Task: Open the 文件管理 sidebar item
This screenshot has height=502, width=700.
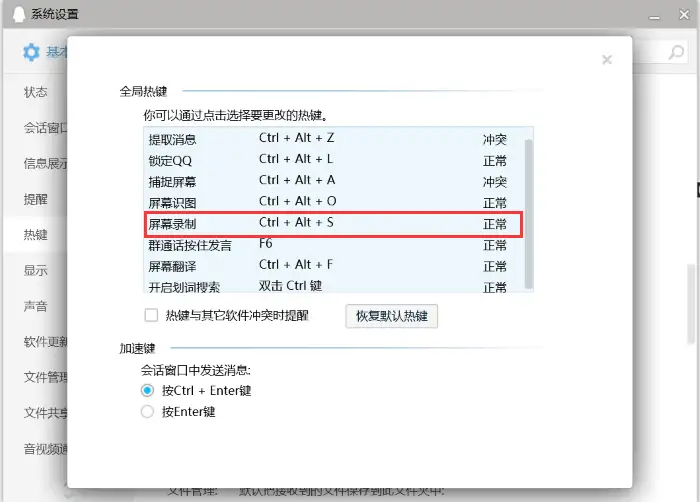Action: 36,377
